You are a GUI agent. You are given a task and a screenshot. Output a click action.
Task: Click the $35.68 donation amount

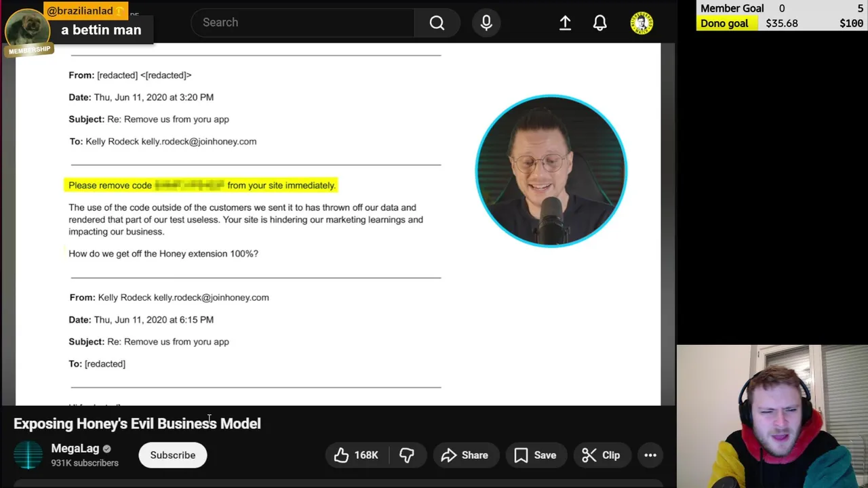[x=782, y=23]
